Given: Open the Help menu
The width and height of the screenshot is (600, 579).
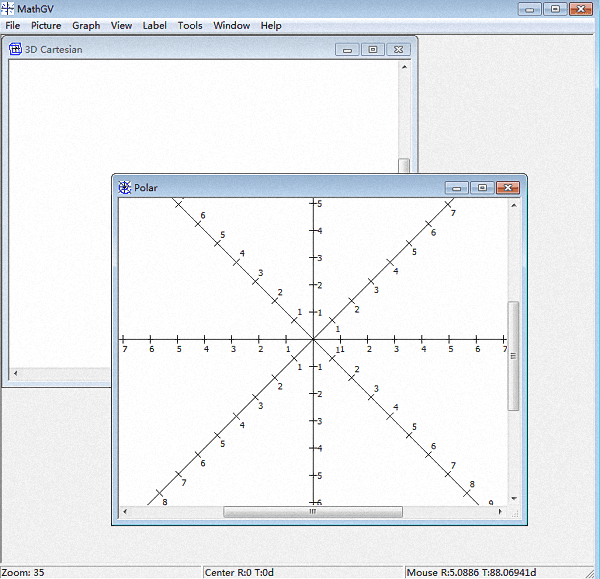Looking at the screenshot, I should pos(271,25).
